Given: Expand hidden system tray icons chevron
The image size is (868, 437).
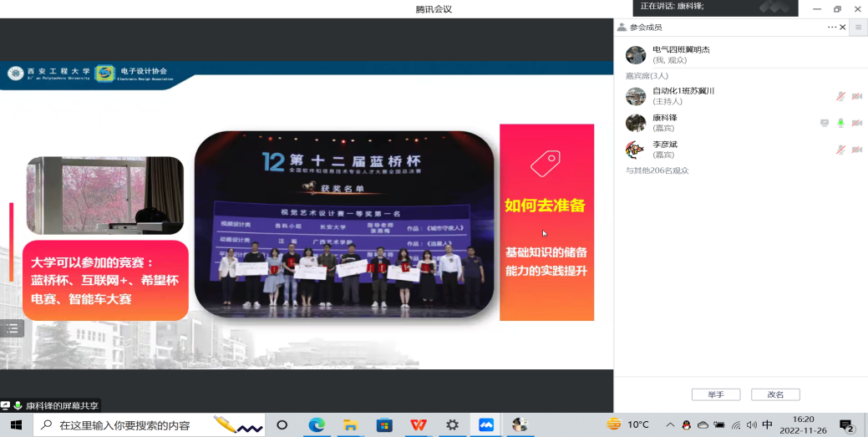Looking at the screenshot, I should 670,424.
